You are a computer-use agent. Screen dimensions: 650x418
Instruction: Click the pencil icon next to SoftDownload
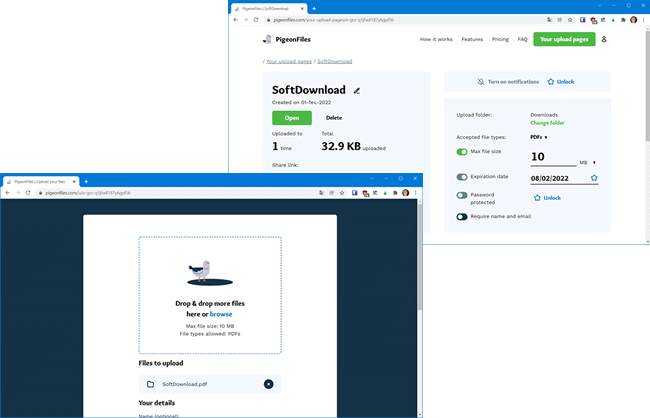tap(356, 90)
